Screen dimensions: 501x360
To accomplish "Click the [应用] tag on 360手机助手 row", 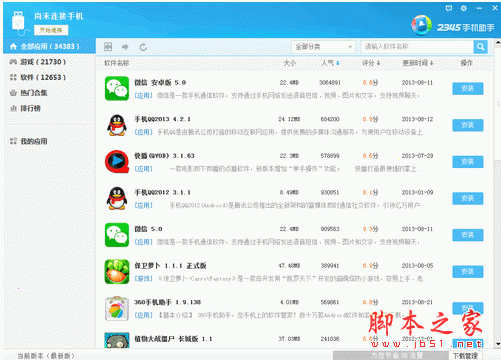I will 143,315.
